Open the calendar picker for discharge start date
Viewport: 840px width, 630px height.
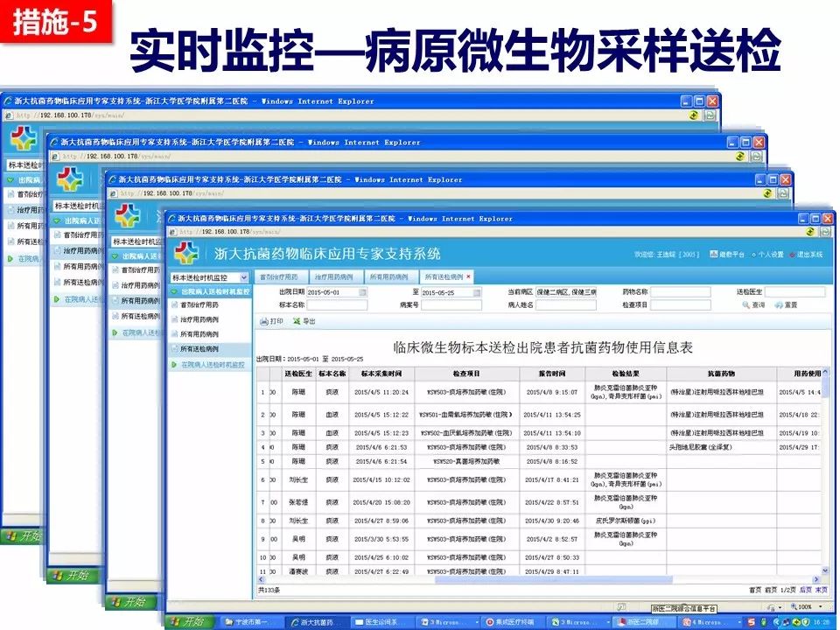coord(362,292)
